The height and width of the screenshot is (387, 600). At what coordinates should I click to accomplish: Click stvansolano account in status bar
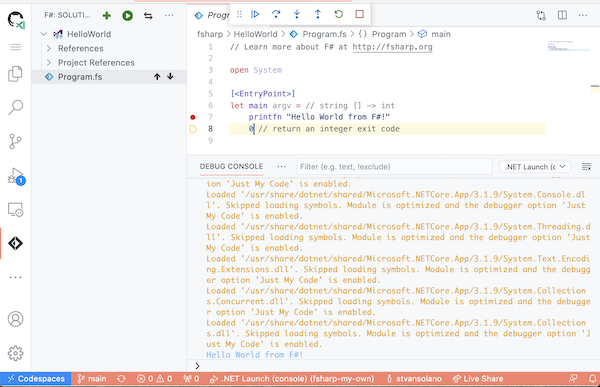pos(414,379)
